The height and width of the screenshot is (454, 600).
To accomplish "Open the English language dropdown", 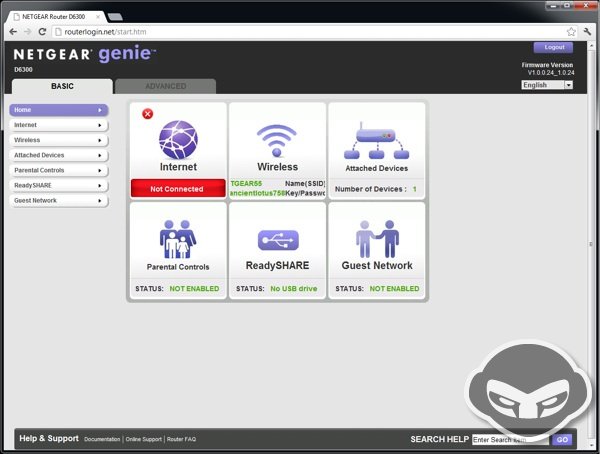I will click(x=547, y=85).
